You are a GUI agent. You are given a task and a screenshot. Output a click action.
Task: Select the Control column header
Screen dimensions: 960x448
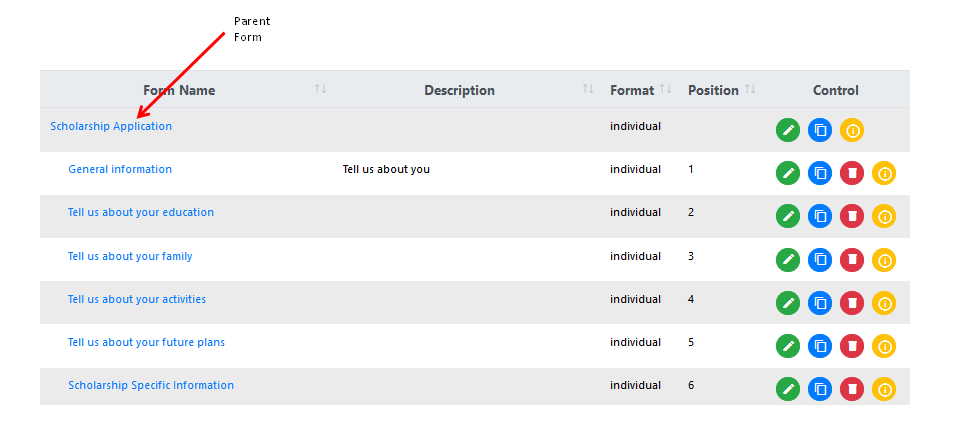pyautogui.click(x=835, y=90)
